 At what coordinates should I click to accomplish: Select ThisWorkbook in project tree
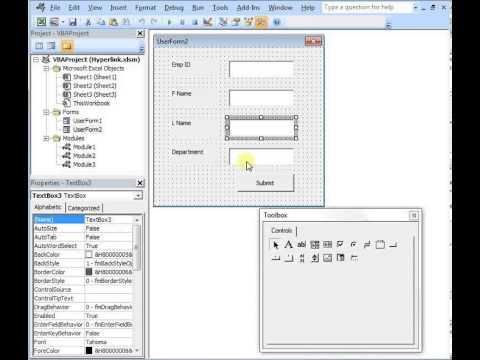click(91, 103)
